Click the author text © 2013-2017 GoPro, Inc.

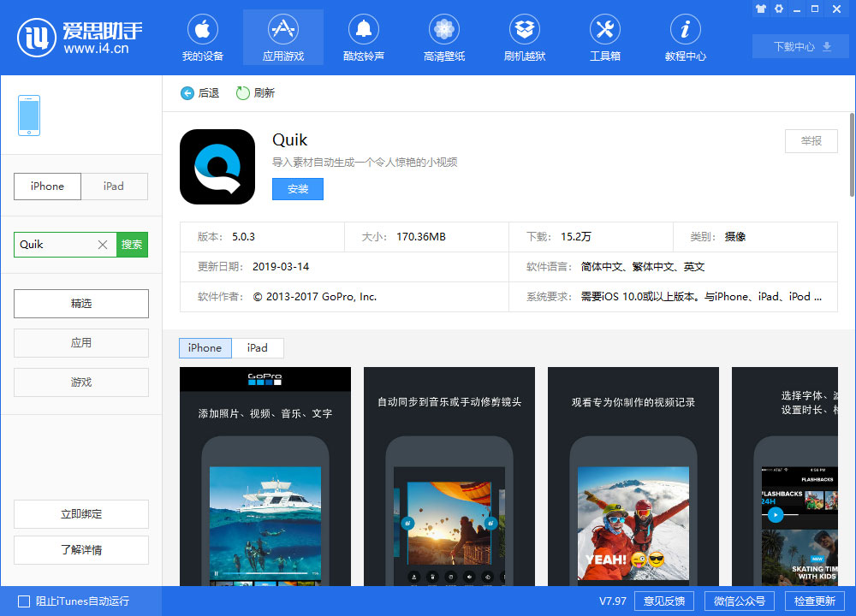[315, 297]
